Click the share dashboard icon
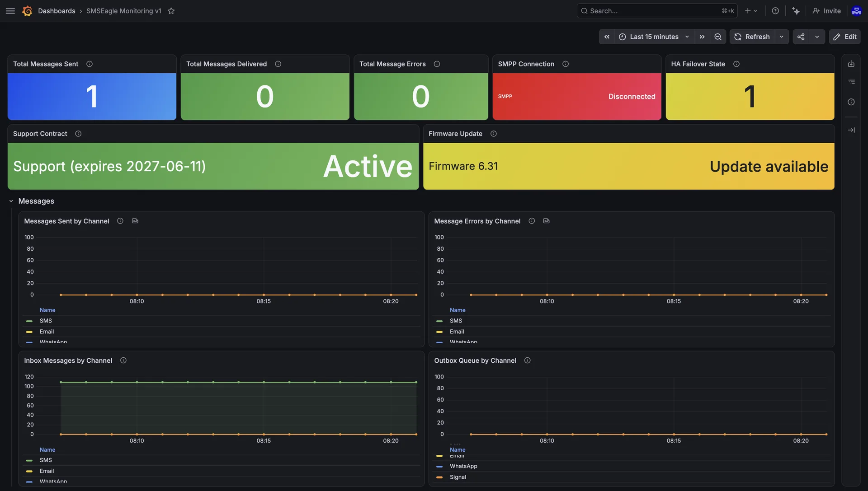Viewport: 868px width, 491px height. click(x=801, y=37)
